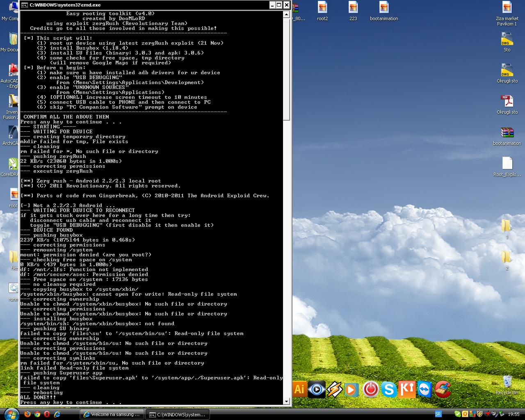Launch Adobe Illustrator from the dock
The height and width of the screenshot is (420, 525).
(299, 389)
